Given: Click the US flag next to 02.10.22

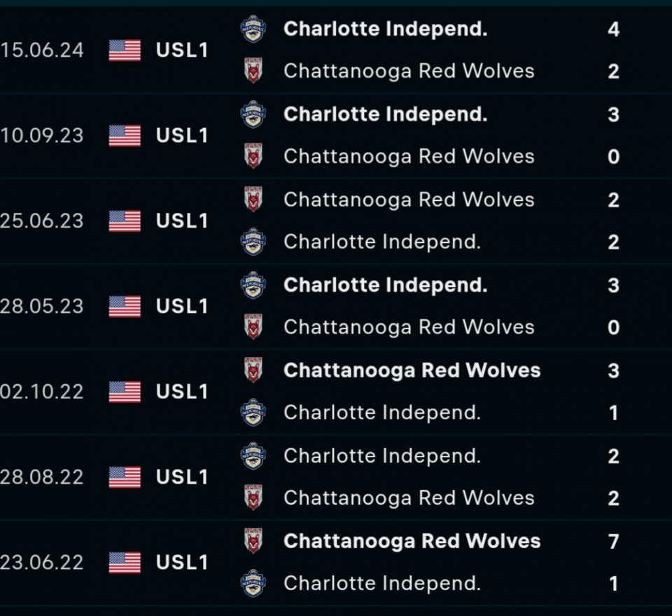Looking at the screenshot, I should coord(125,392).
